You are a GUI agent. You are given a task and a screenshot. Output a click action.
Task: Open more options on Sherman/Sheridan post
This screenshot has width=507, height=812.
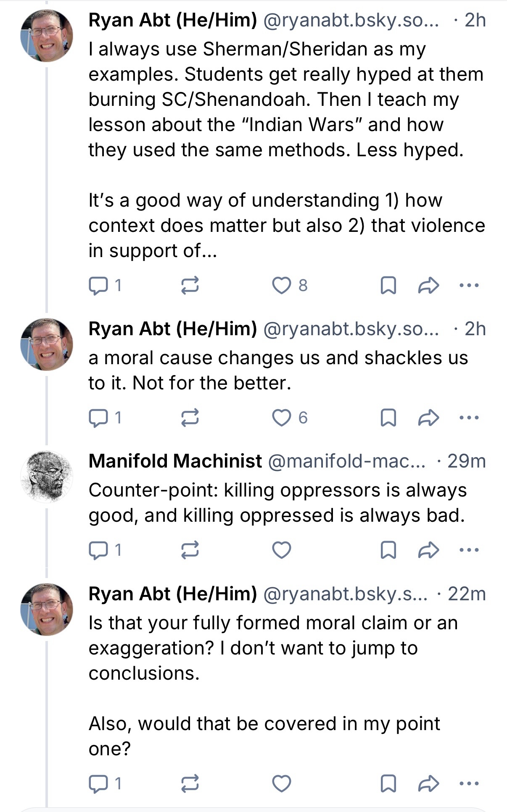point(469,286)
